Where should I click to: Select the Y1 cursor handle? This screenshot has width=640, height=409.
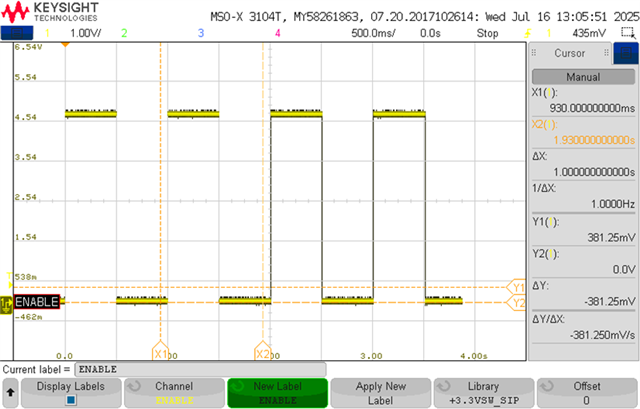pyautogui.click(x=516, y=287)
